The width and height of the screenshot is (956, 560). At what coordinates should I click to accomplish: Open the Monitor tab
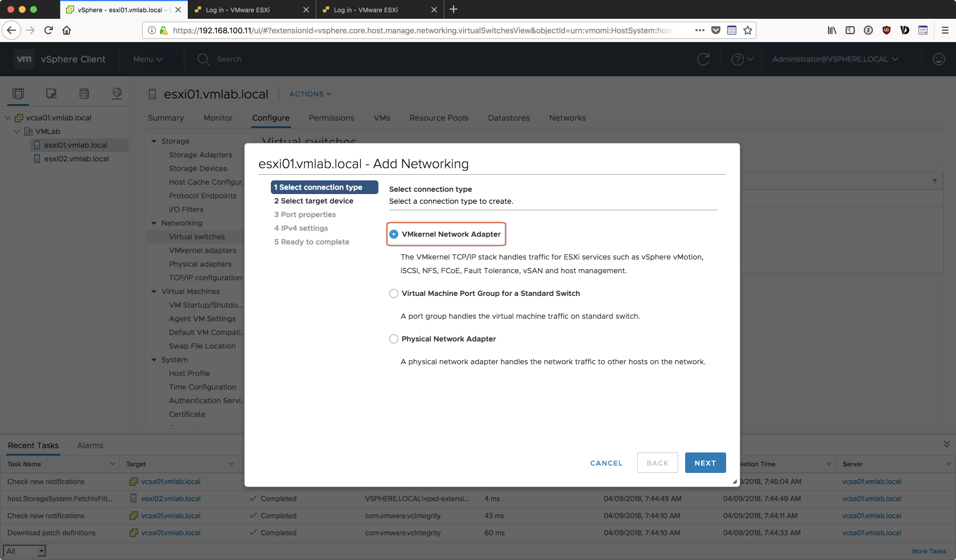click(218, 118)
